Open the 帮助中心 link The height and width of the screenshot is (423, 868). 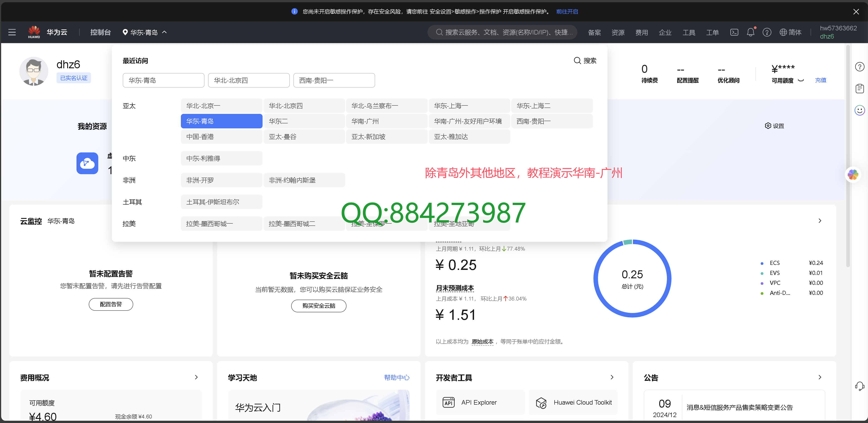coord(397,377)
